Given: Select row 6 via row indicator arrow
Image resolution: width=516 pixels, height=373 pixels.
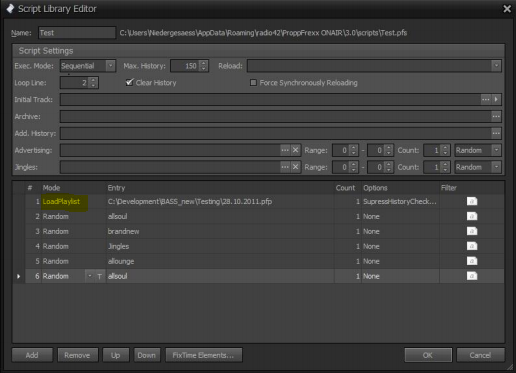Looking at the screenshot, I should pyautogui.click(x=19, y=276).
